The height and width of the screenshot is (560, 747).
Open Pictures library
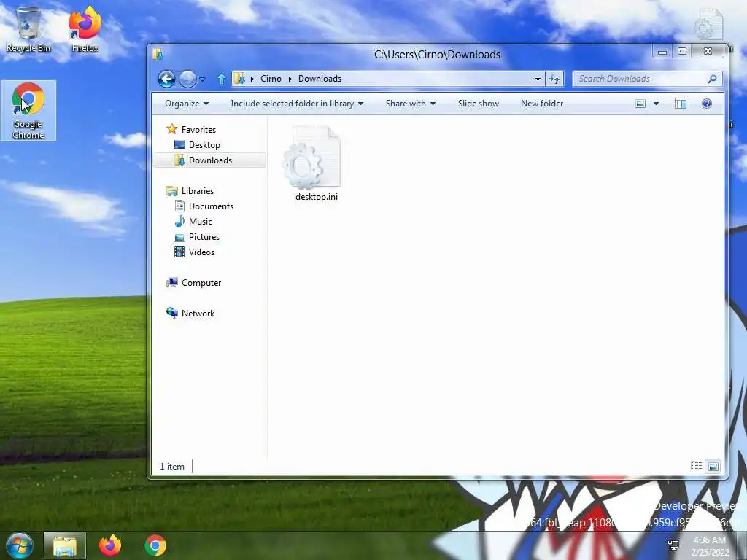204,237
